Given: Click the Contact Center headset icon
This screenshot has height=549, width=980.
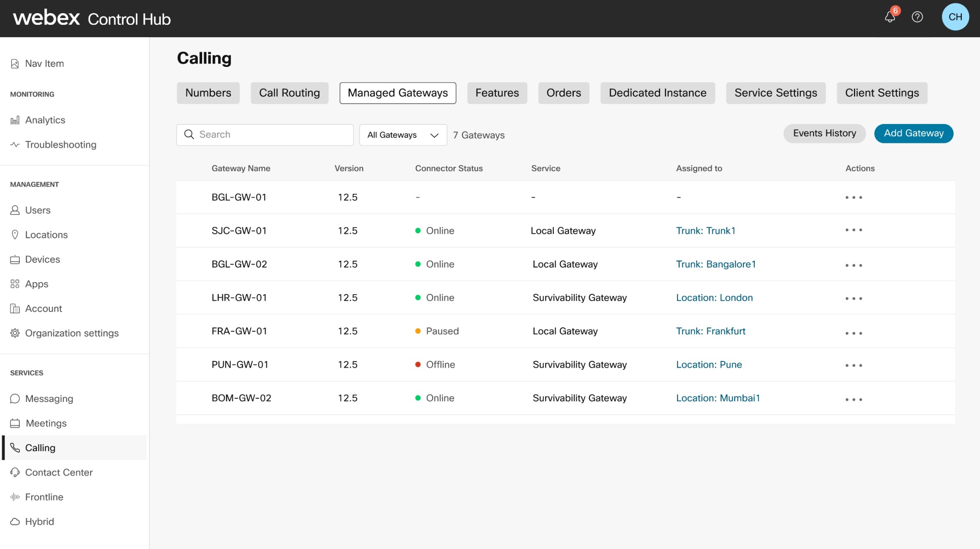Looking at the screenshot, I should click(x=15, y=472).
